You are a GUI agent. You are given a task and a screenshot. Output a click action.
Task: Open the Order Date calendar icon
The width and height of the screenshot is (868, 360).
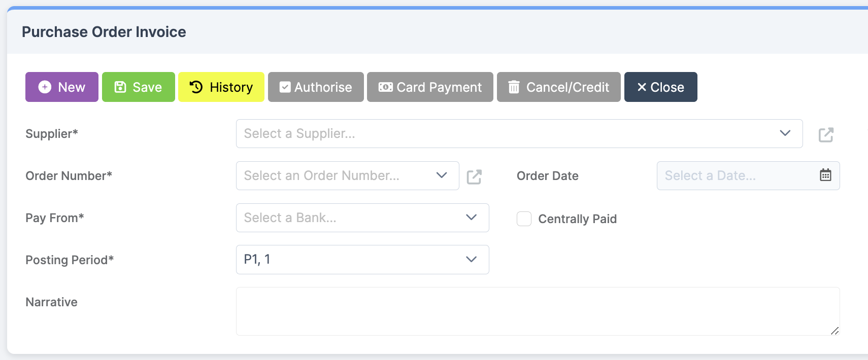click(x=825, y=175)
